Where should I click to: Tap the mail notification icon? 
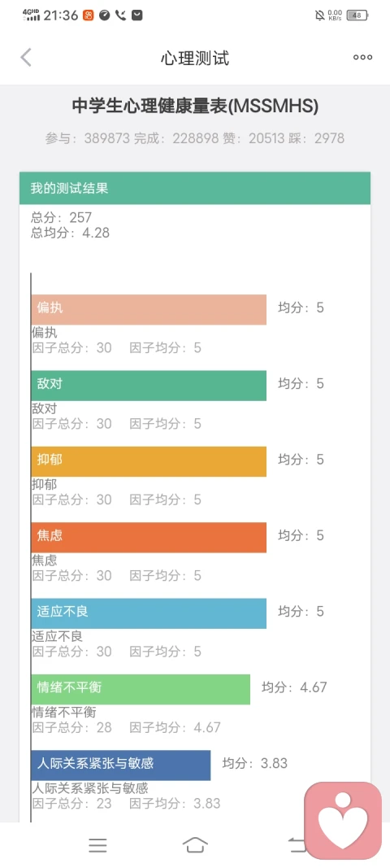tap(136, 15)
